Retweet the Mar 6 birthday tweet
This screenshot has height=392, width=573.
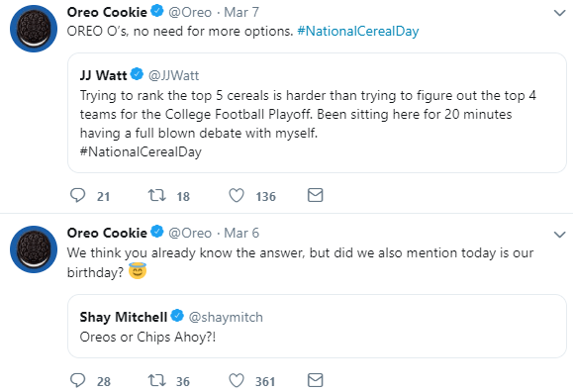pyautogui.click(x=156, y=380)
